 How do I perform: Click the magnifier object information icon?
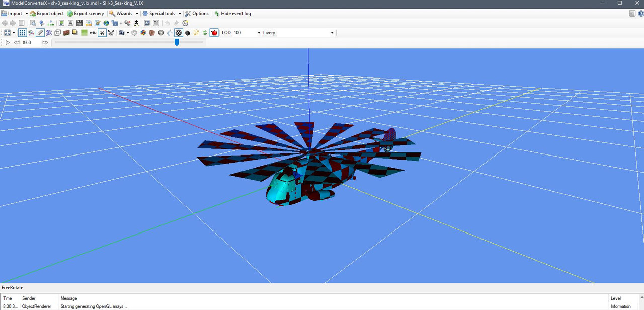click(33, 23)
